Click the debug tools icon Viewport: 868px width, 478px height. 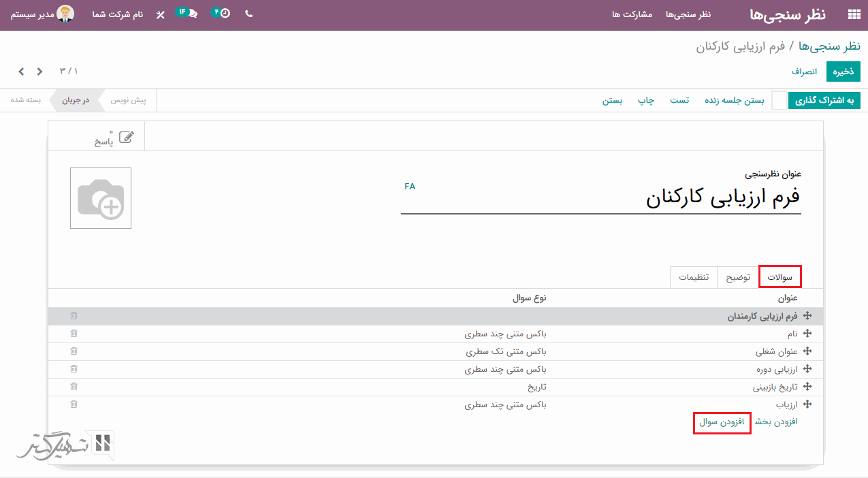click(161, 14)
